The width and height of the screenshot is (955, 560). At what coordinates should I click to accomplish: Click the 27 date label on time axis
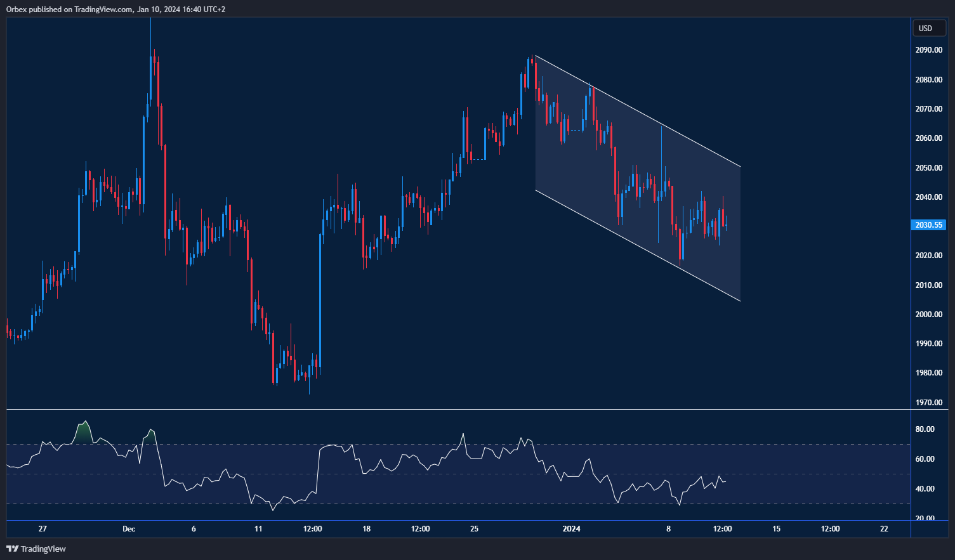point(43,529)
